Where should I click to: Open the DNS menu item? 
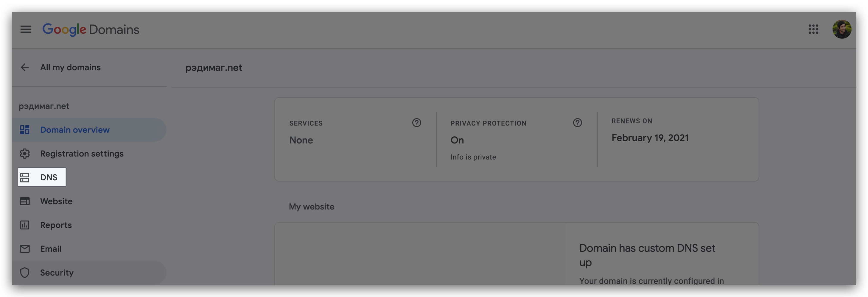pyautogui.click(x=49, y=177)
